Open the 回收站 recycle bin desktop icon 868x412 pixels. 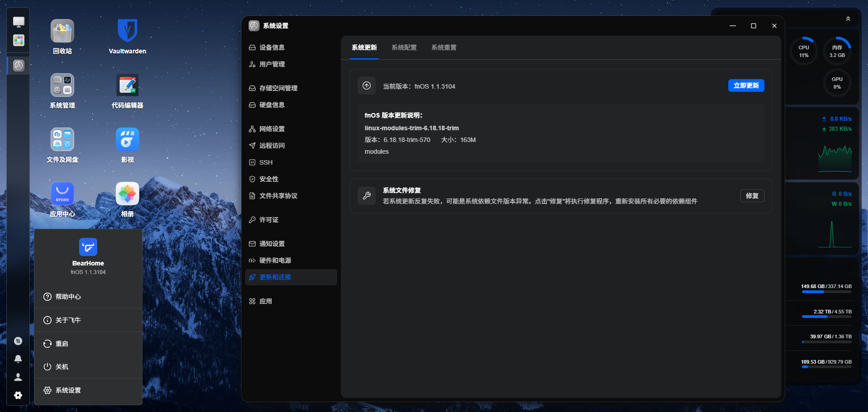tap(62, 31)
